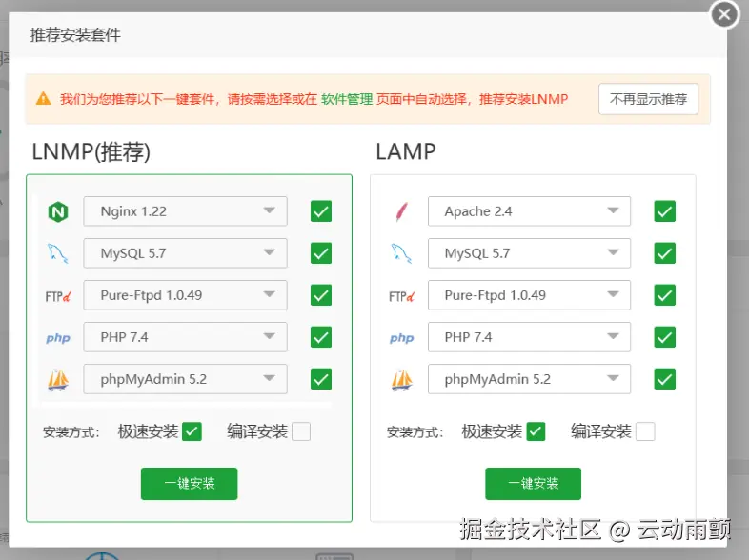This screenshot has height=560, width=749.
Task: Uncheck MySQL 5.7 in LAMP
Action: (665, 253)
